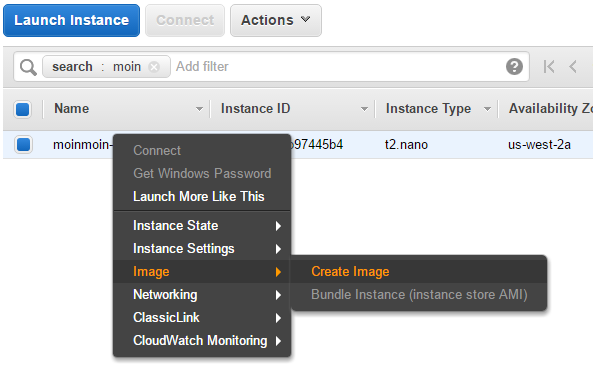Open the Actions dropdown

(x=276, y=20)
